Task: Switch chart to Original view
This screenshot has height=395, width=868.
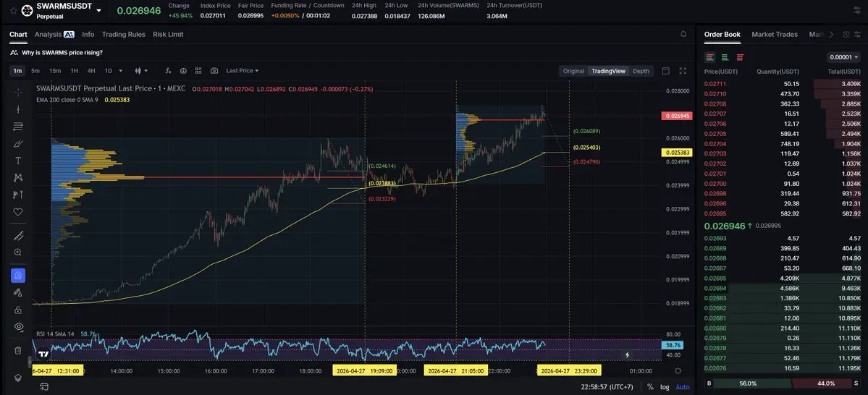Action: [573, 71]
